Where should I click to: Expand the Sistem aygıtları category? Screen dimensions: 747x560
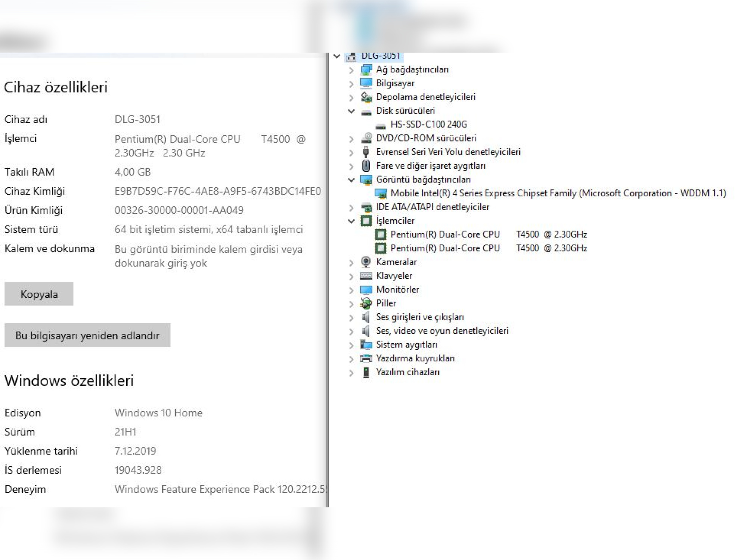pos(351,345)
